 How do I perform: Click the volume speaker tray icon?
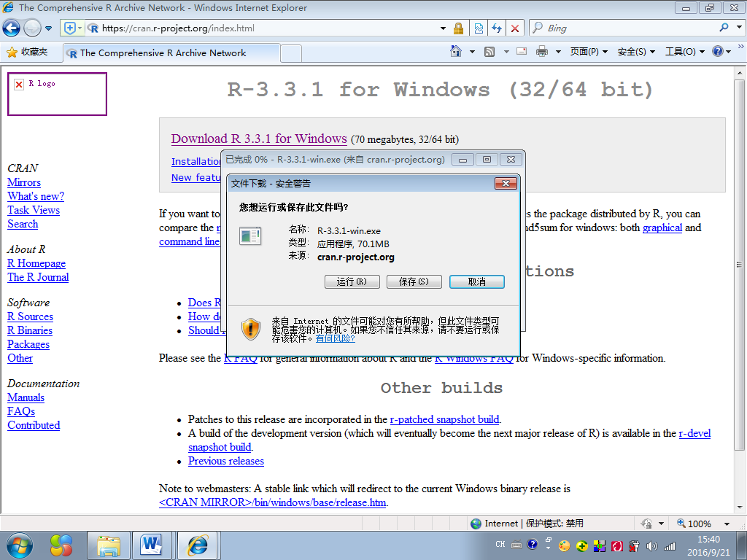click(651, 546)
